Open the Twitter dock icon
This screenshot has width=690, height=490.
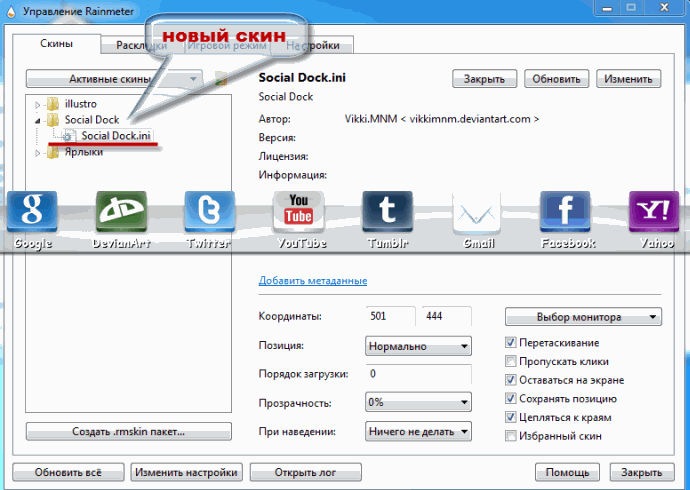click(x=209, y=212)
